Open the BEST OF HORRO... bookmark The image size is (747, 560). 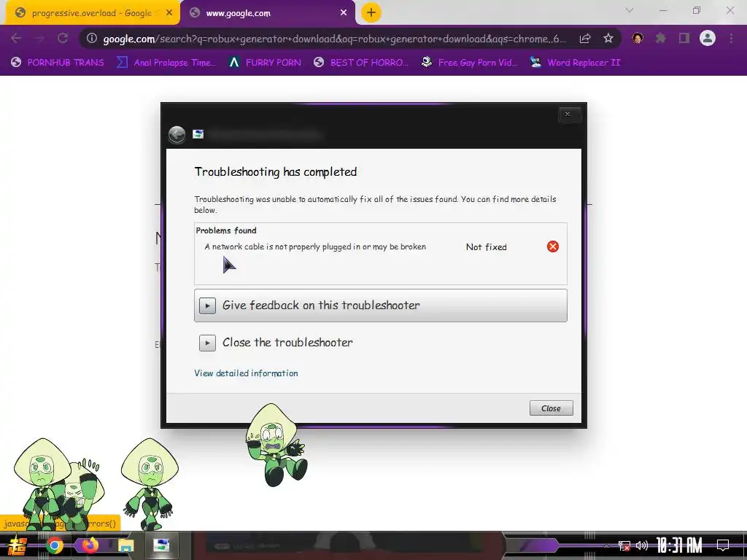click(x=361, y=63)
